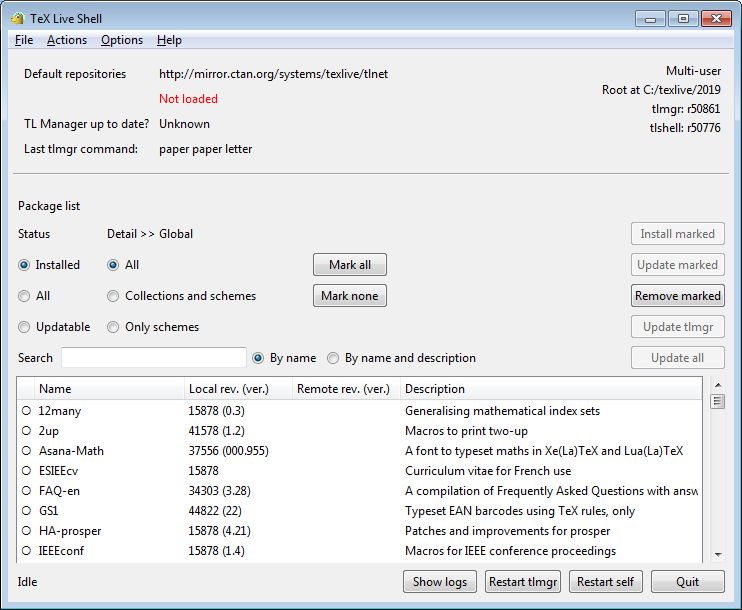
Task: Mark the Asana-Math package circle
Action: [26, 451]
